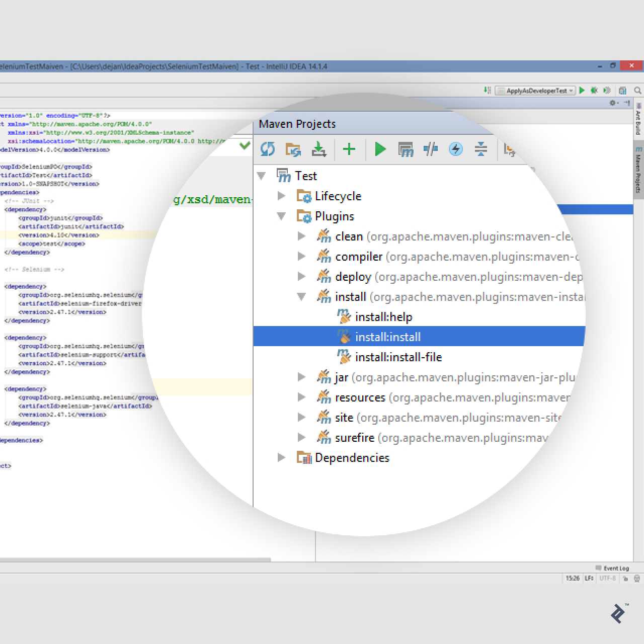The image size is (644, 644).
Task: Add a new Maven project with the plus icon
Action: 349,149
